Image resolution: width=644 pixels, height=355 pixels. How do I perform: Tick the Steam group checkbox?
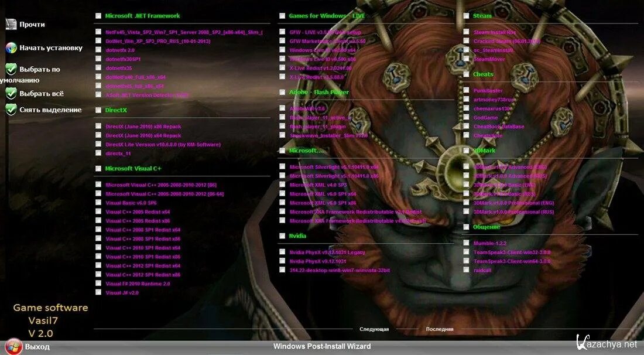466,16
